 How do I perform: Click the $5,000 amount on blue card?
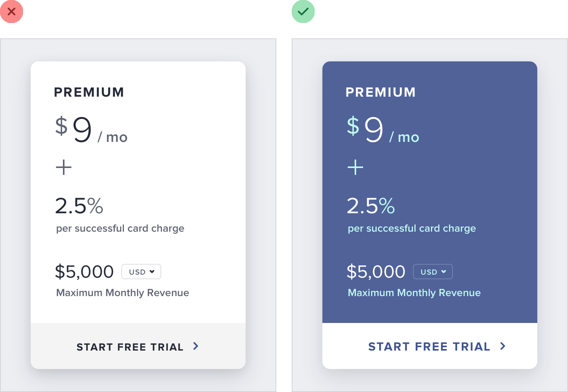click(x=376, y=272)
